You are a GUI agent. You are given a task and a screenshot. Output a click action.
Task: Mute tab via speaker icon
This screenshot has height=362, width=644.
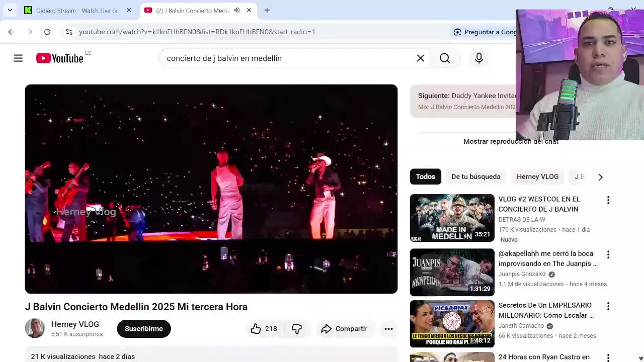coord(236,10)
